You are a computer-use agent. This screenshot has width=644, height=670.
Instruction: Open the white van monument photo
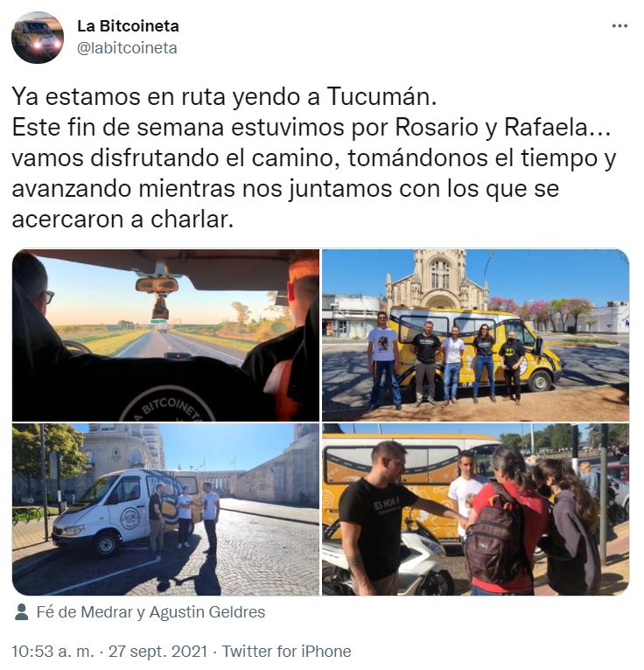pyautogui.click(x=165, y=509)
